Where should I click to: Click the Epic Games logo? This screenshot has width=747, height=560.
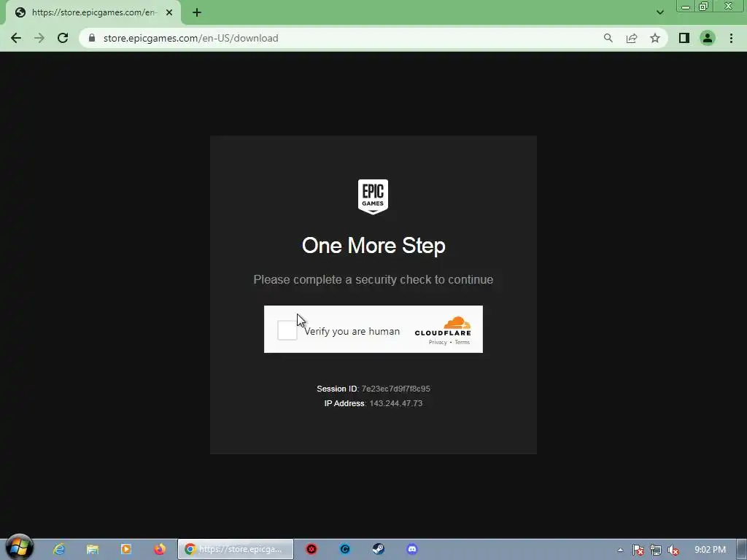373,197
